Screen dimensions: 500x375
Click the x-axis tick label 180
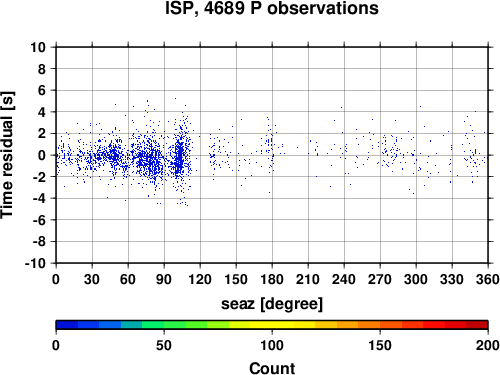click(x=272, y=279)
